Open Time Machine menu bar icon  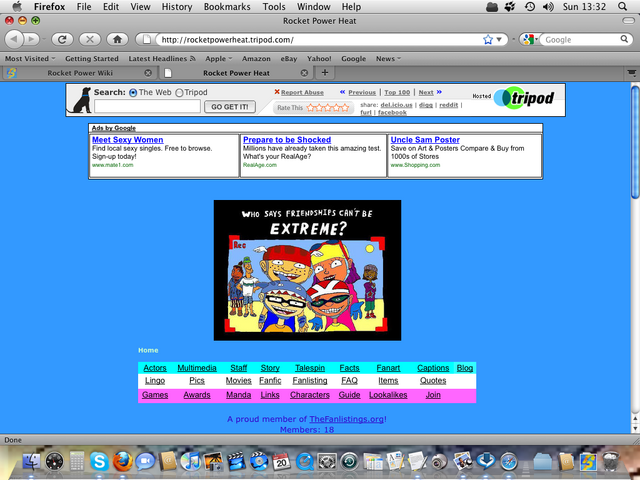[530, 7]
